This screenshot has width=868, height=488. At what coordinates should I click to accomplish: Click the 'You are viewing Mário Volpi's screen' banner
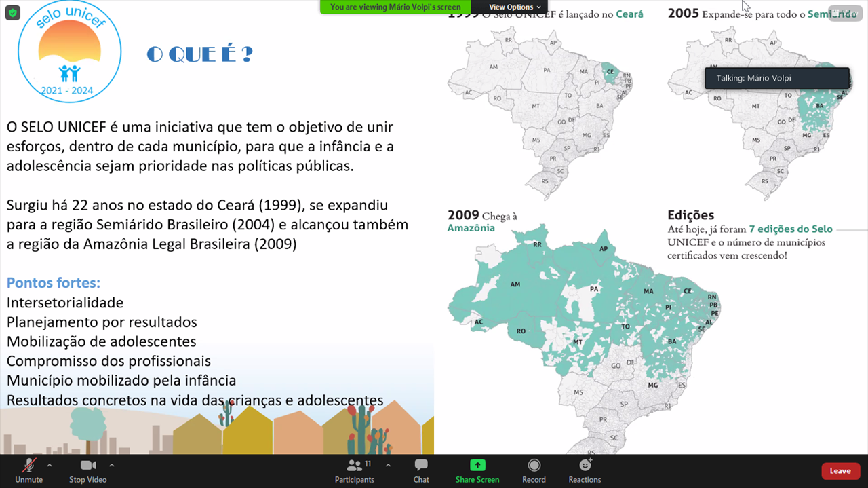click(395, 7)
